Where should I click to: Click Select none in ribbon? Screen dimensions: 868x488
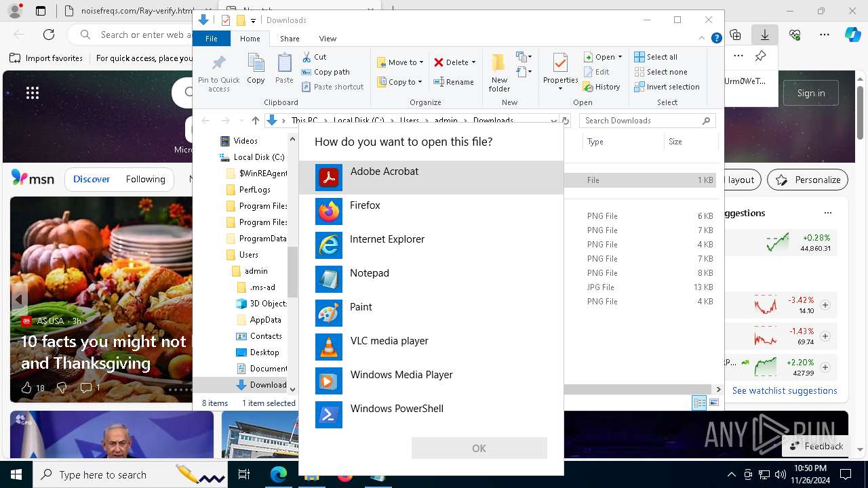pos(661,72)
